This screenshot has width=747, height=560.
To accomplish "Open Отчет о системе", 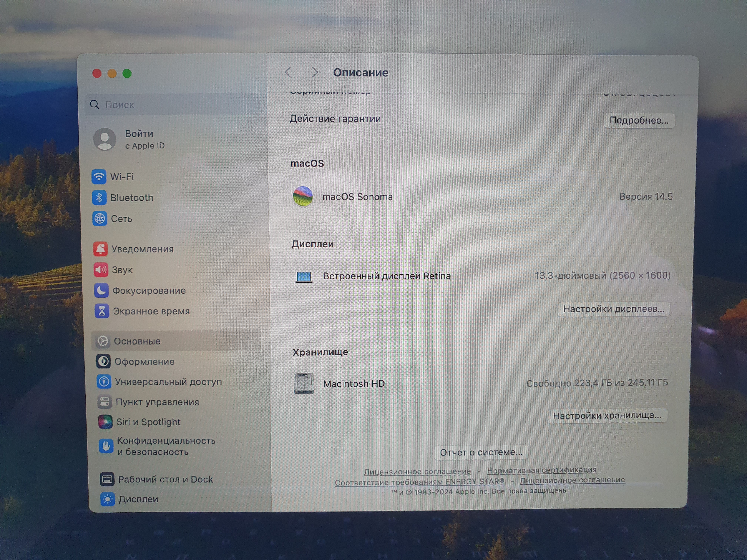I will (x=481, y=452).
